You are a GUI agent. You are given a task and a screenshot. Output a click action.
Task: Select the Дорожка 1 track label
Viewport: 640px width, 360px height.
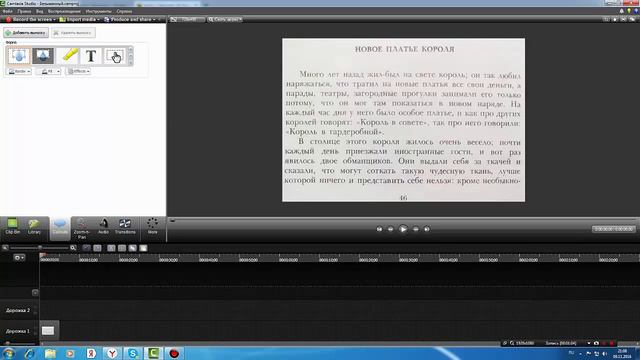click(18, 331)
